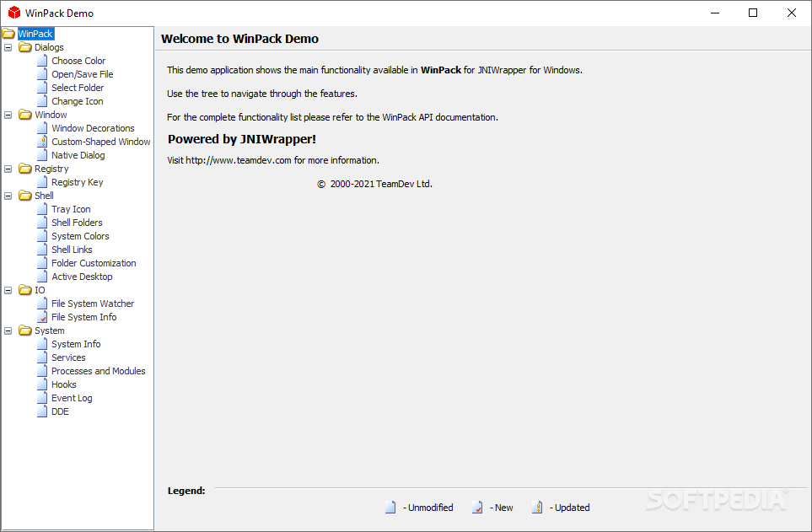This screenshot has width=812, height=532.
Task: Open the Change Icon demo
Action: click(x=78, y=101)
